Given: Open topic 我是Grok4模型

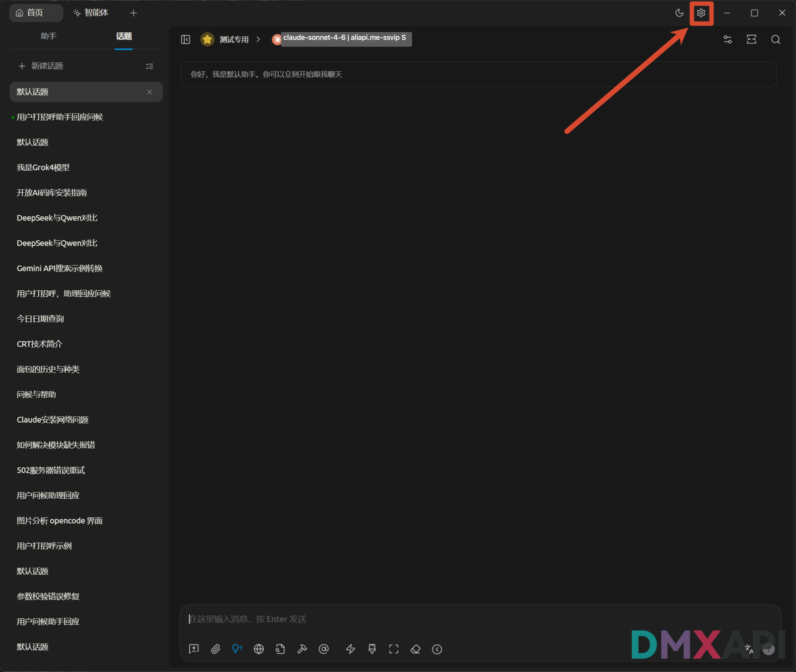Looking at the screenshot, I should tap(86, 168).
